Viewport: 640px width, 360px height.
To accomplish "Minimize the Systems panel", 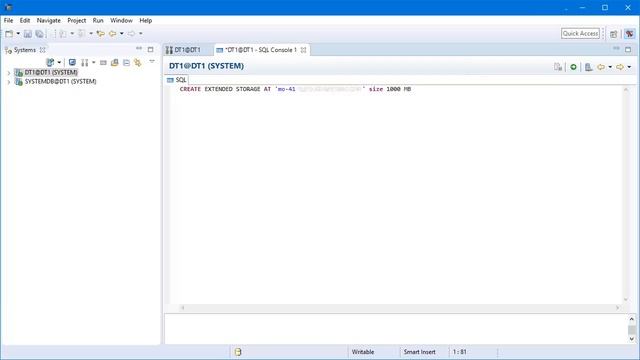I will click(x=139, y=49).
